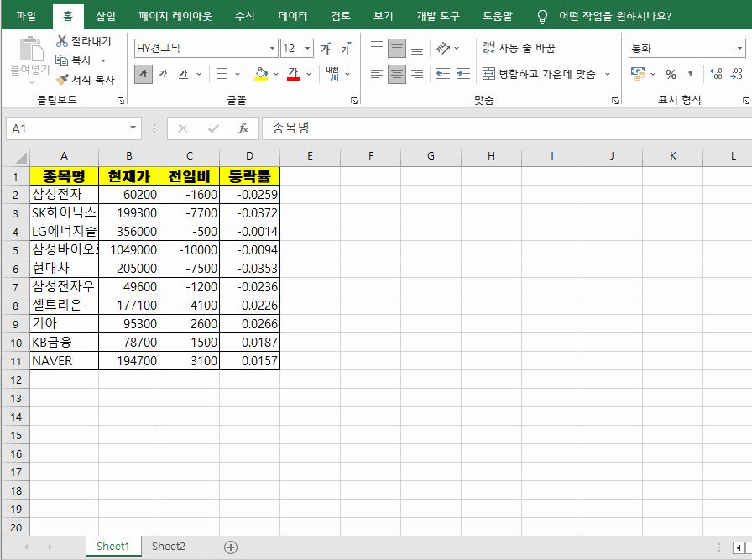The height and width of the screenshot is (560, 752).
Task: Apply comma style
Action: (x=690, y=75)
